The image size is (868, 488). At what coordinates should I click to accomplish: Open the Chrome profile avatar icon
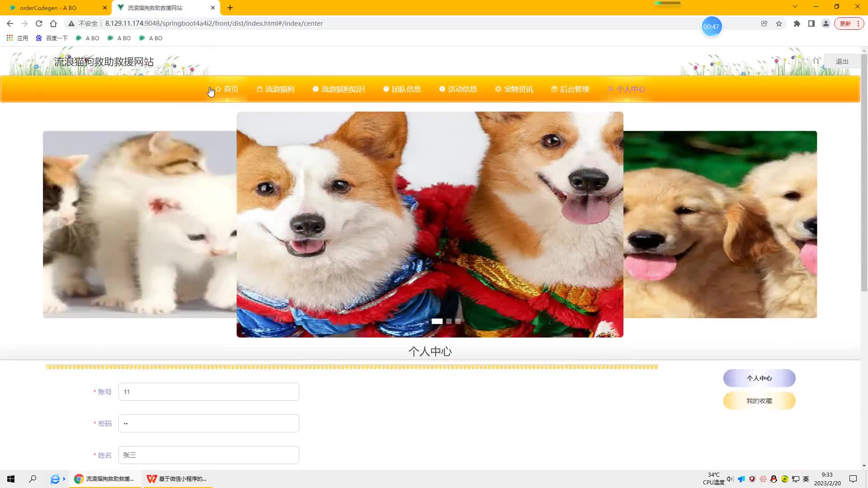(826, 23)
